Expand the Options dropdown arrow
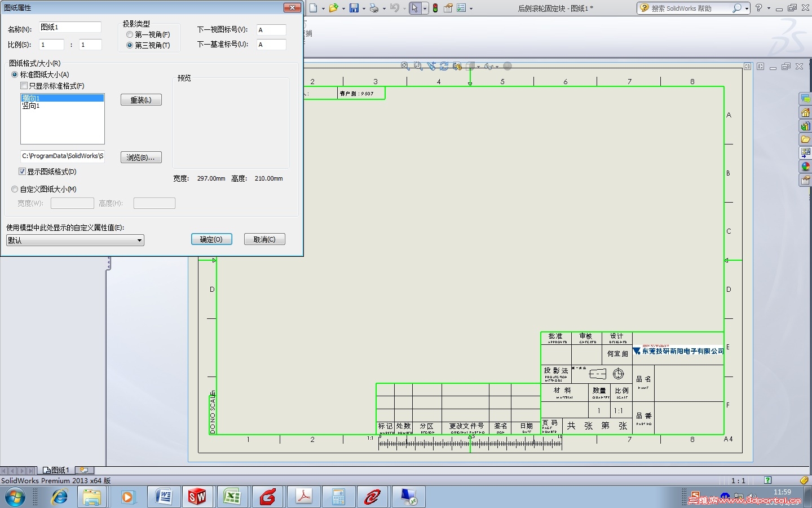 471,8
